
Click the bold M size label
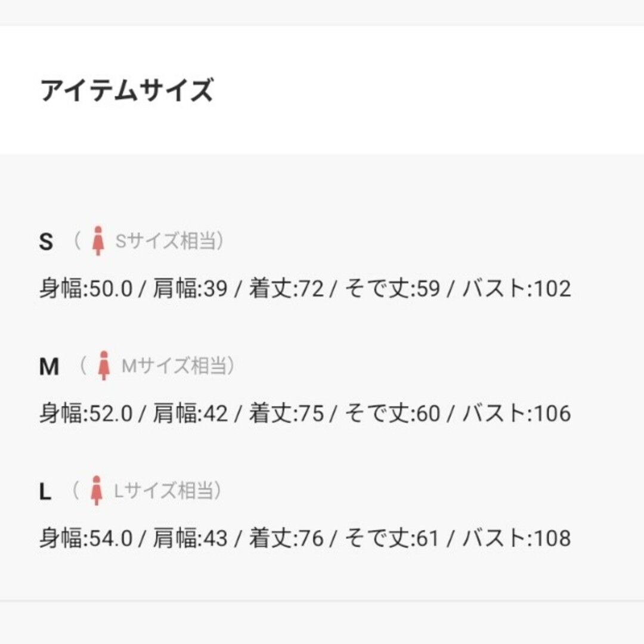click(49, 366)
